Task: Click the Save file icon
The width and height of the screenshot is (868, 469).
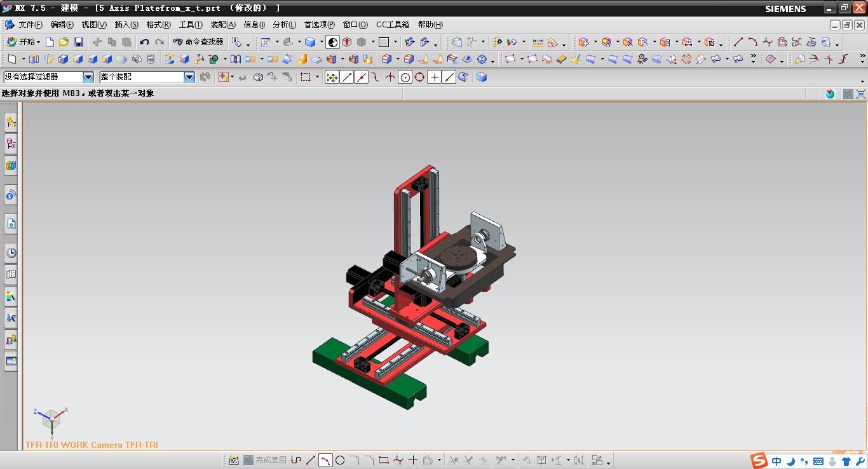Action: coord(79,42)
